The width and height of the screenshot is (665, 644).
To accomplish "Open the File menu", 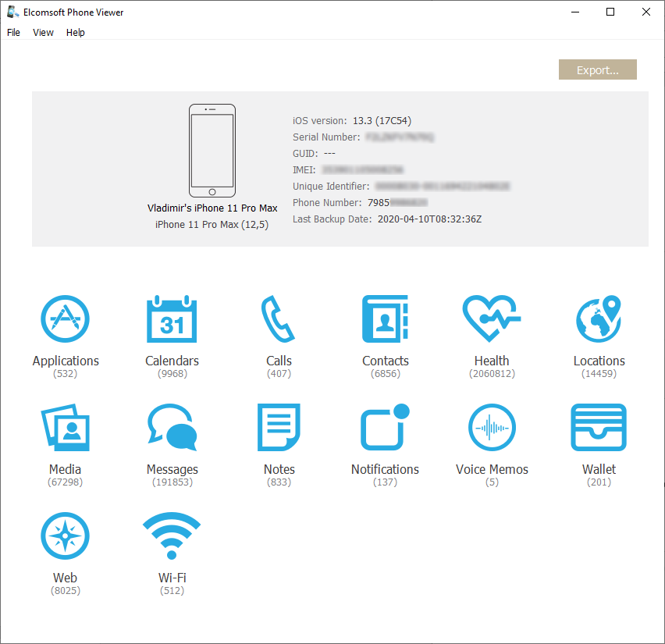I will [x=13, y=33].
